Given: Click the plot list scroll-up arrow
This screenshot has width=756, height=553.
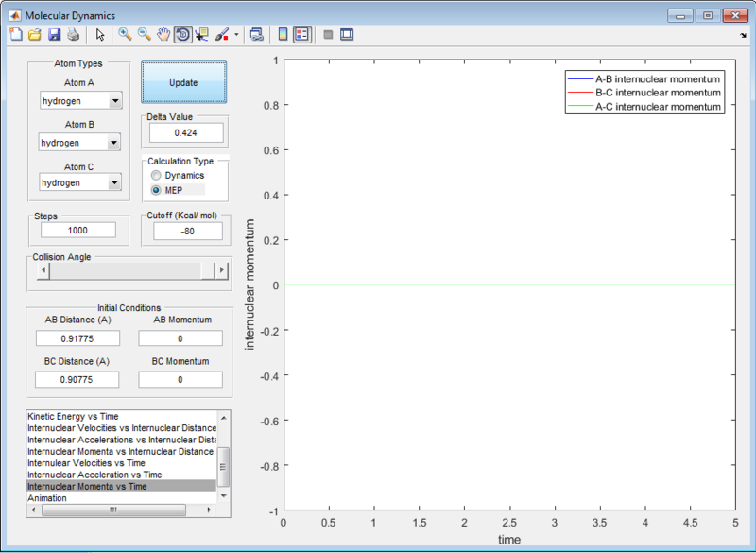Looking at the screenshot, I should point(223,418).
